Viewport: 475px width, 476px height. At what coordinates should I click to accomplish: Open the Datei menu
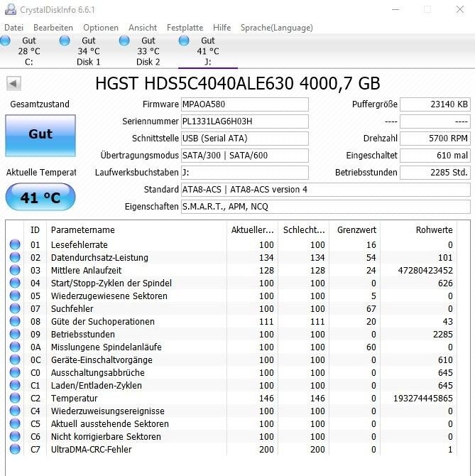coord(13,28)
